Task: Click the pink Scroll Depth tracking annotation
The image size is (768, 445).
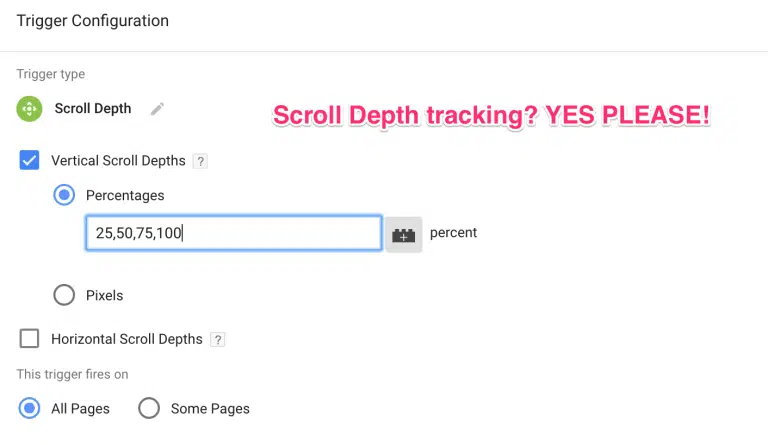Action: [x=492, y=116]
